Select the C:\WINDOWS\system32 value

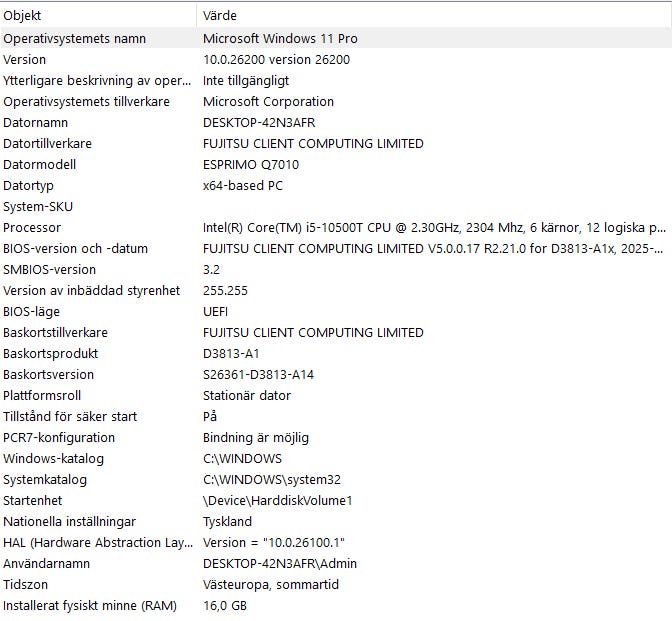(272, 480)
